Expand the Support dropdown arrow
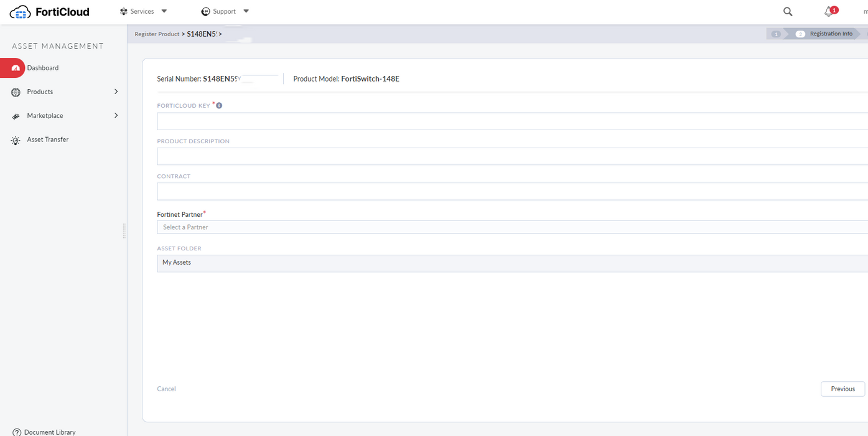 tap(246, 11)
